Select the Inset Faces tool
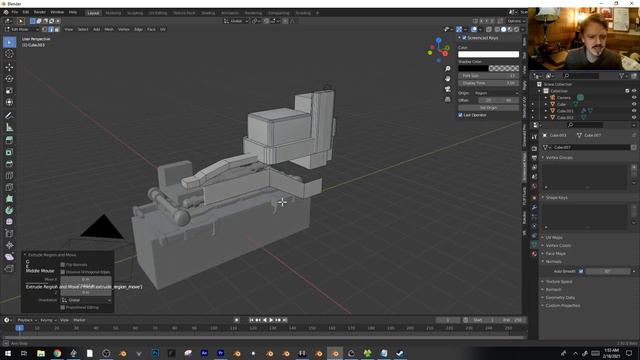This screenshot has width=640, height=360. click(x=9, y=152)
